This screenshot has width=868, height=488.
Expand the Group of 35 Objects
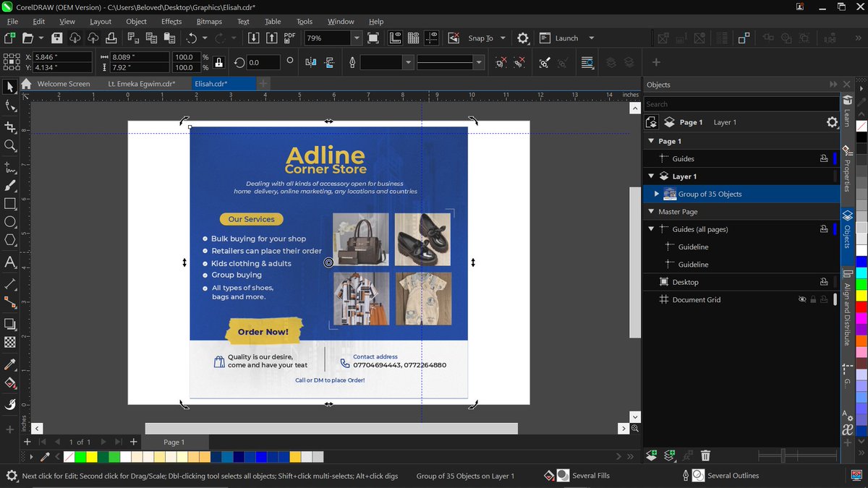[656, 194]
